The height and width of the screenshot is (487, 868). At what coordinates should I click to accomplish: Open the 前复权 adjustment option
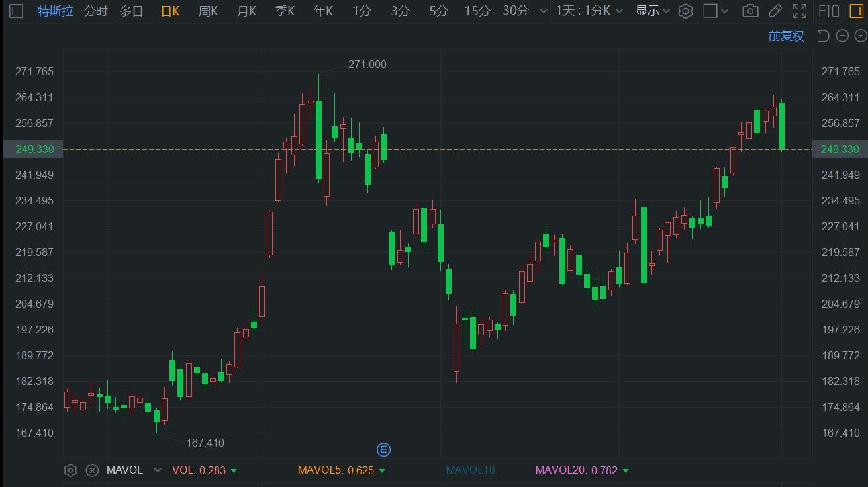pos(786,36)
